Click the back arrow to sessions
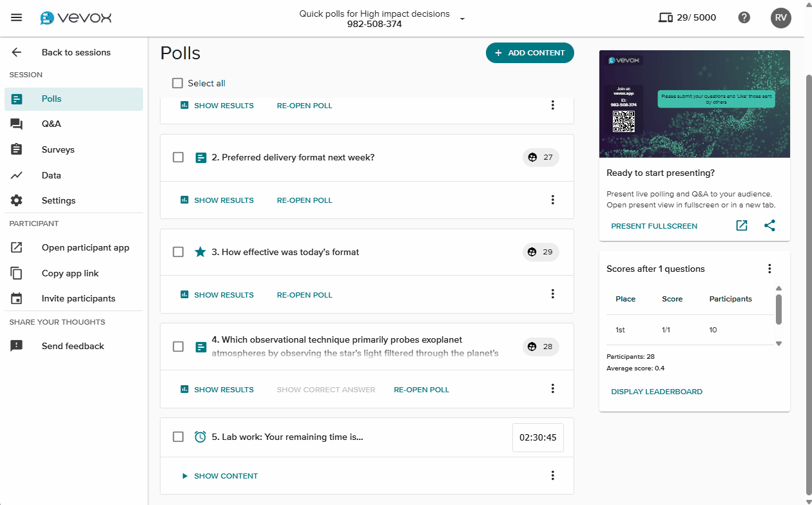 pos(17,53)
